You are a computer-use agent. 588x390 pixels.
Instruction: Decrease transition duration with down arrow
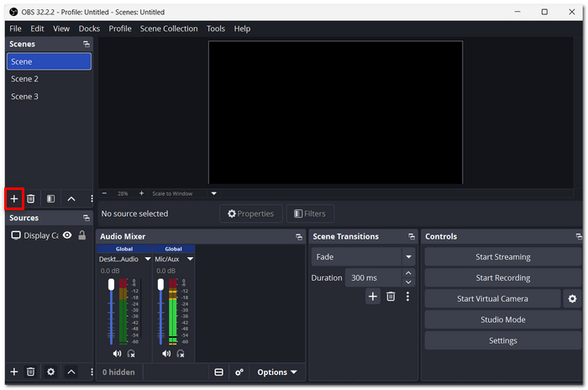point(408,282)
